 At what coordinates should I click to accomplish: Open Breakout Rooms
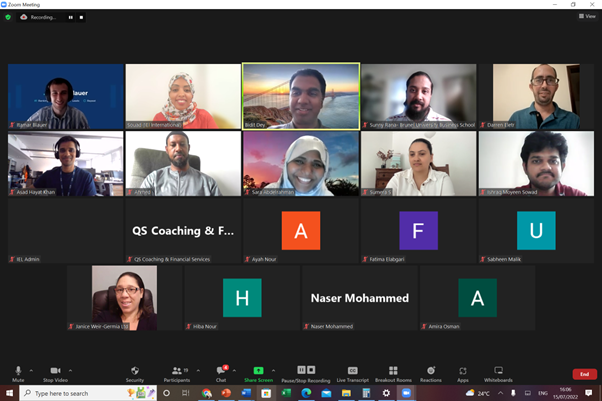[393, 373]
